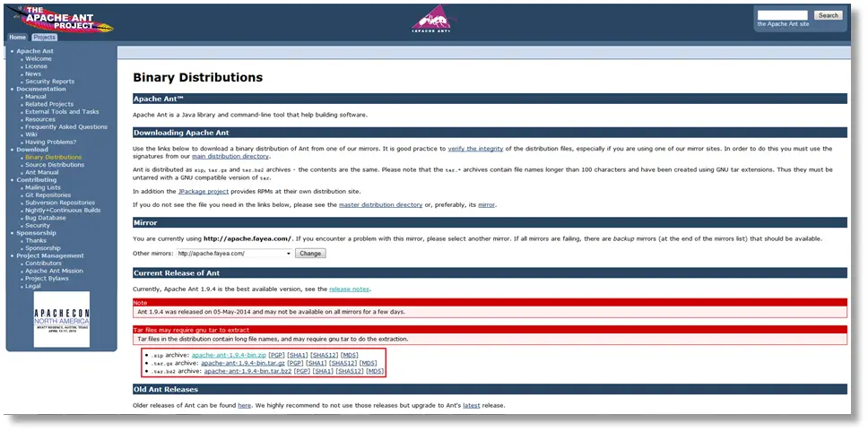Open Ant Manual under Download
This screenshot has width=868, height=432.
click(x=41, y=172)
